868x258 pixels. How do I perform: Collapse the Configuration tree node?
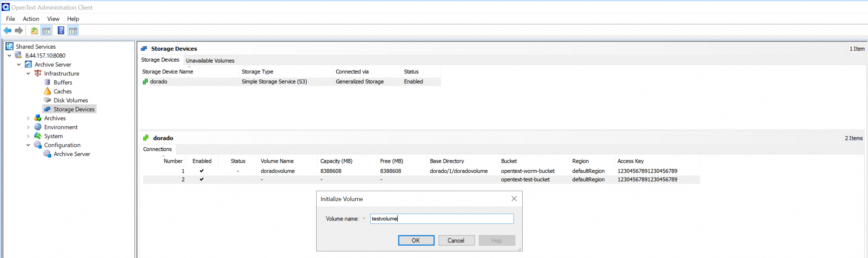[x=28, y=145]
